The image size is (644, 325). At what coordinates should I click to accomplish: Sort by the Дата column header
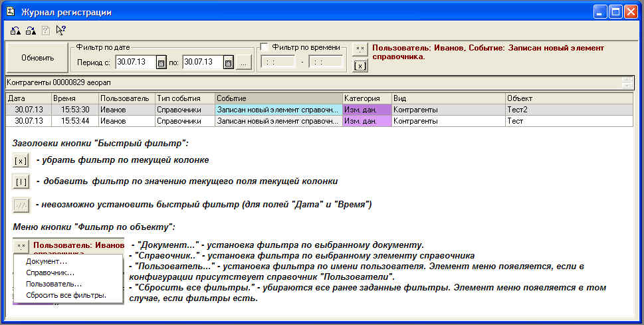(29, 98)
